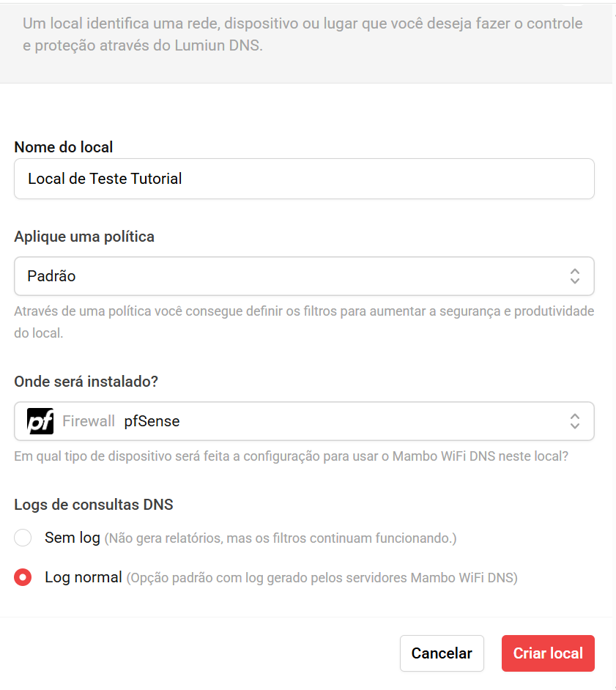Viewport: 616px width, 690px height.
Task: Click the Lumiun DNS description at top
Action: [303, 34]
